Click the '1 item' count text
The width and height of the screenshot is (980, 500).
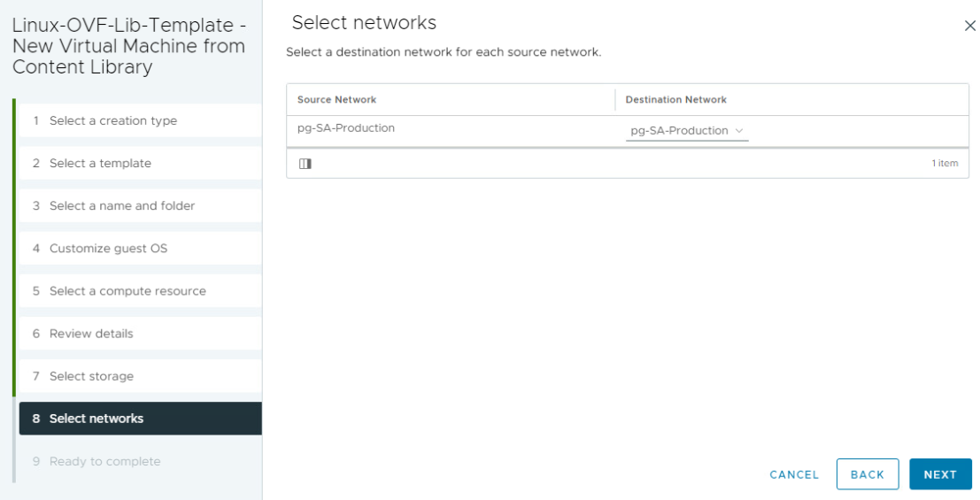(945, 163)
